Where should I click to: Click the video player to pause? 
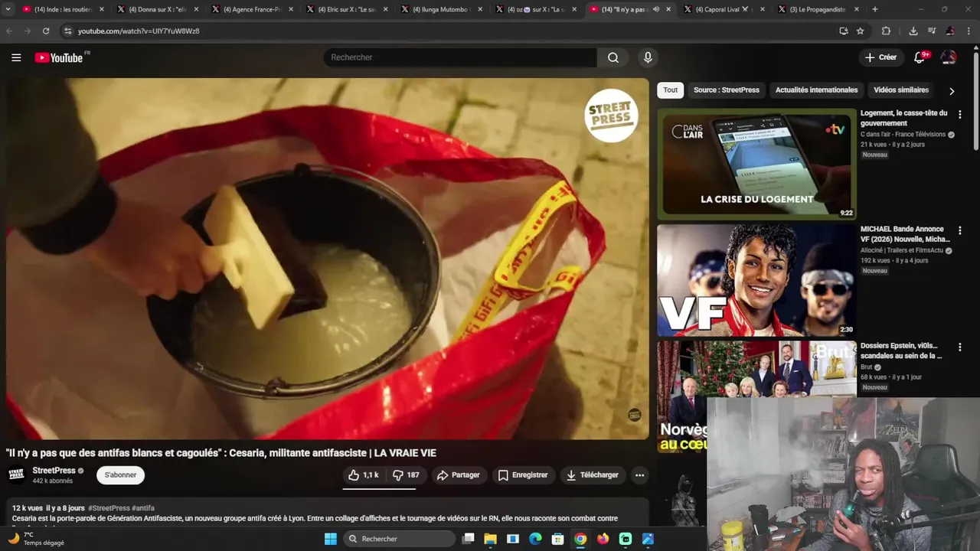point(328,259)
